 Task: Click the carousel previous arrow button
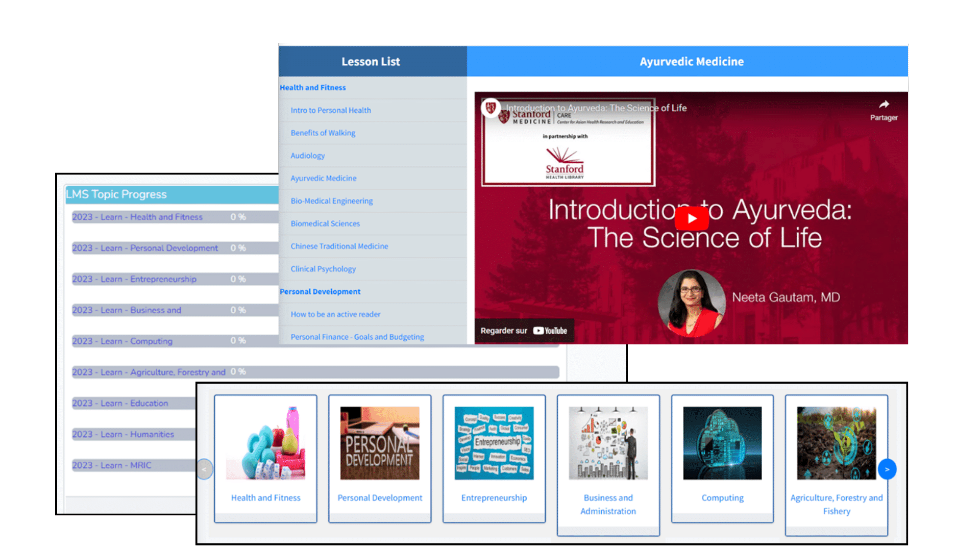205,469
